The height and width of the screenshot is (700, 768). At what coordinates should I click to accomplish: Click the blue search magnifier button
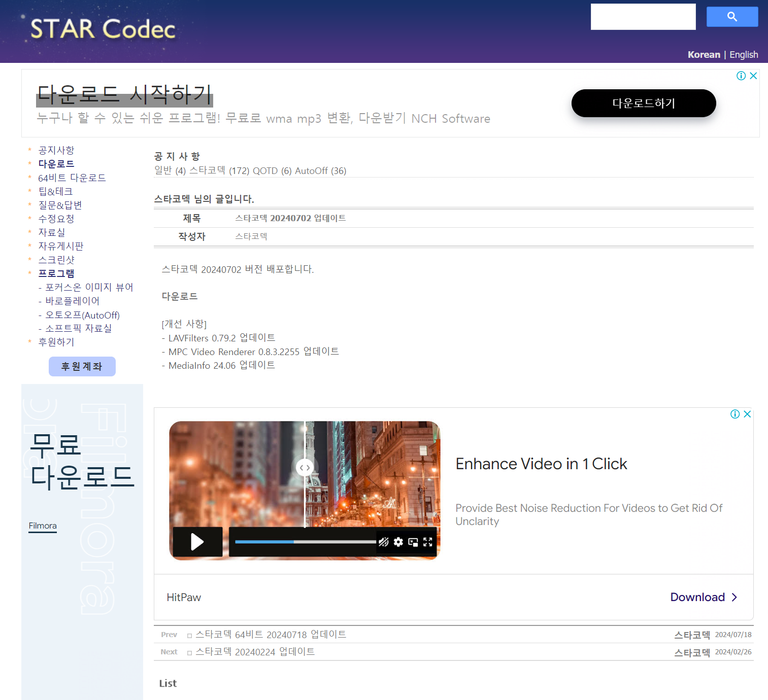coord(732,17)
